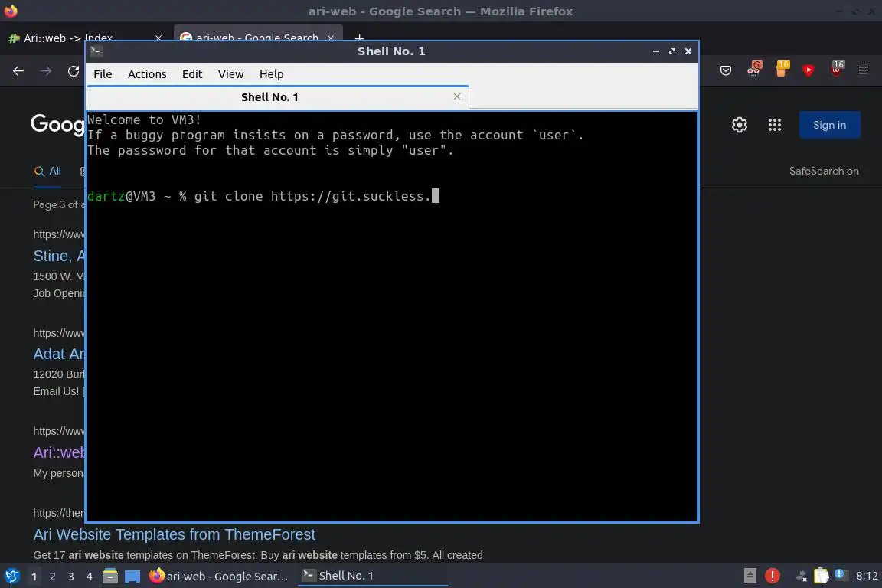
Task: Click the 8:12 clock in the taskbar
Action: click(866, 577)
